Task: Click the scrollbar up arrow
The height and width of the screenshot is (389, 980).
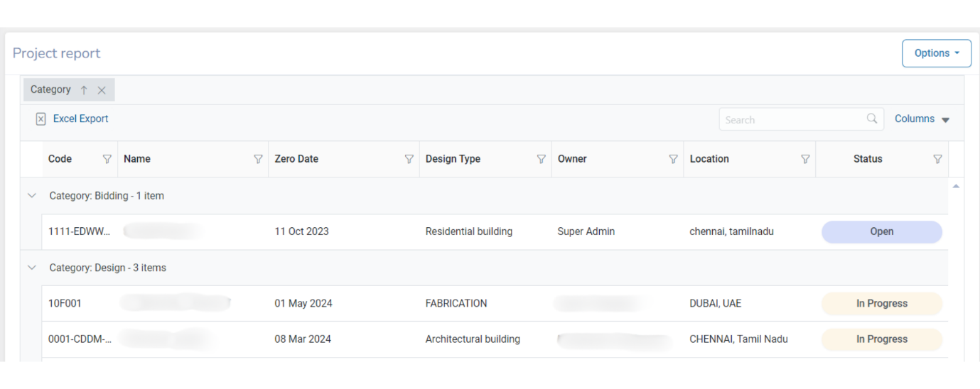Action: 956,186
